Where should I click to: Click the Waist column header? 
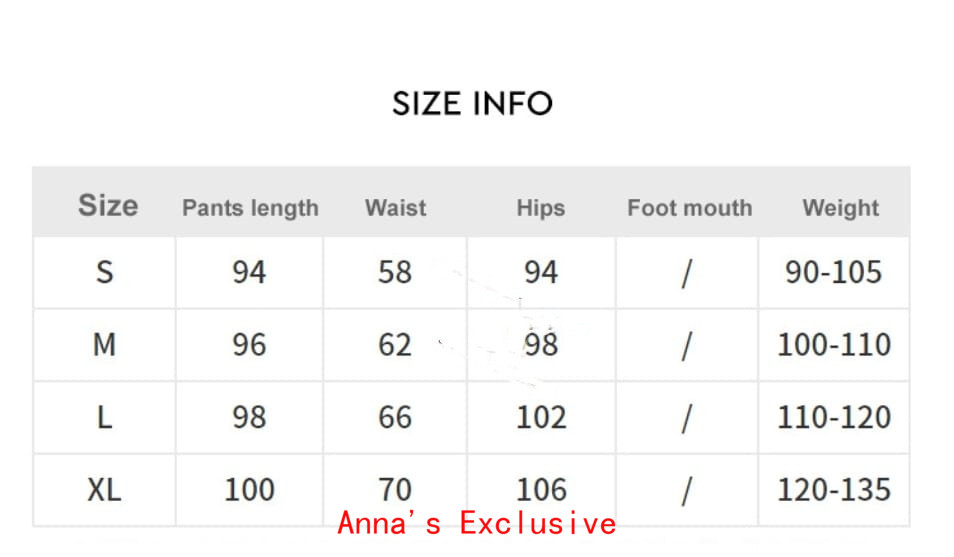395,208
